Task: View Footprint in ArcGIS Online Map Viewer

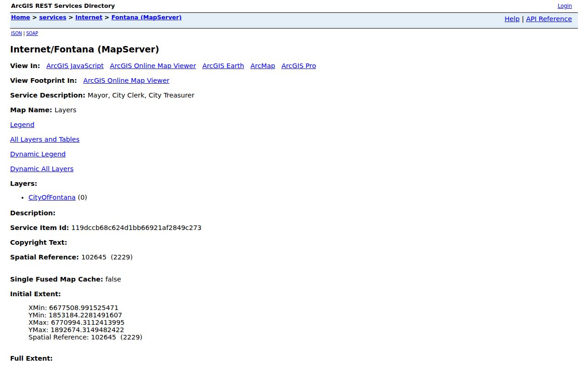Action: pos(126,80)
